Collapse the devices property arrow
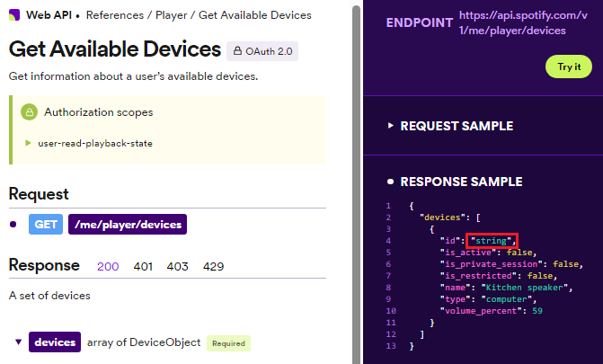 click(x=18, y=342)
